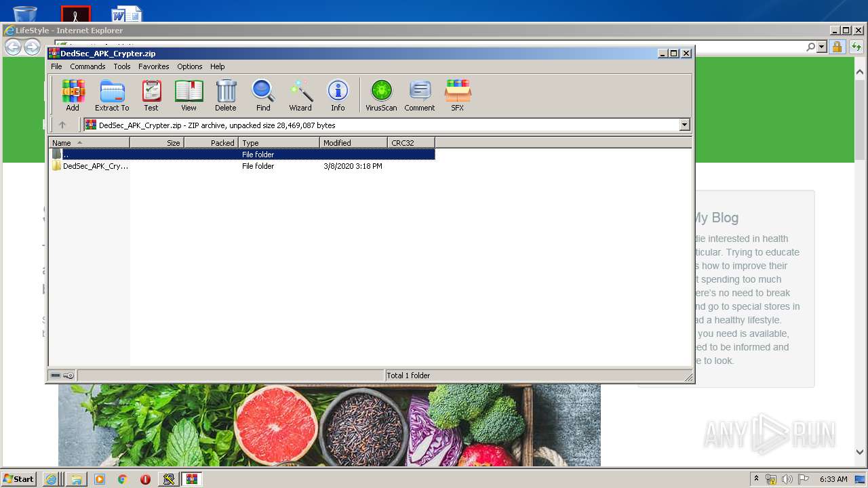Screen dimensions: 868x488
Task: Open the Options menu
Action: [190, 66]
